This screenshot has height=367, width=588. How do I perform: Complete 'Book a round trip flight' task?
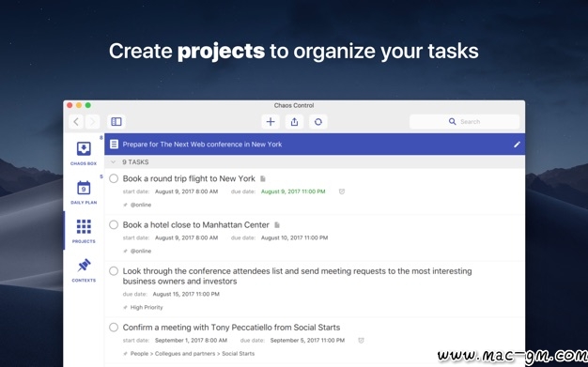(x=114, y=178)
